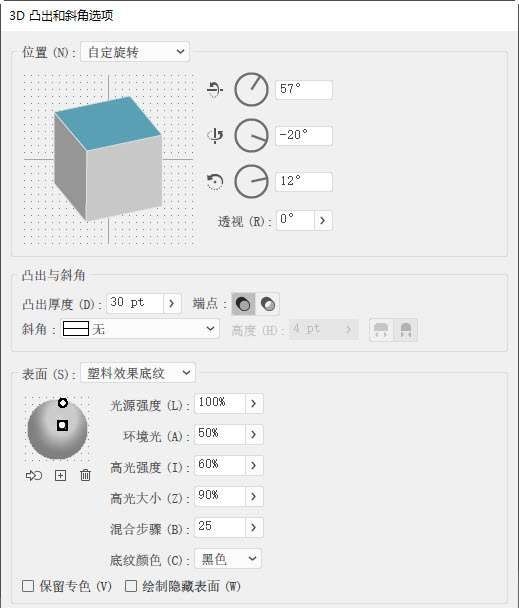Open the 底纹颜色 黑色 dropdown
This screenshot has width=519, height=608.
[228, 559]
